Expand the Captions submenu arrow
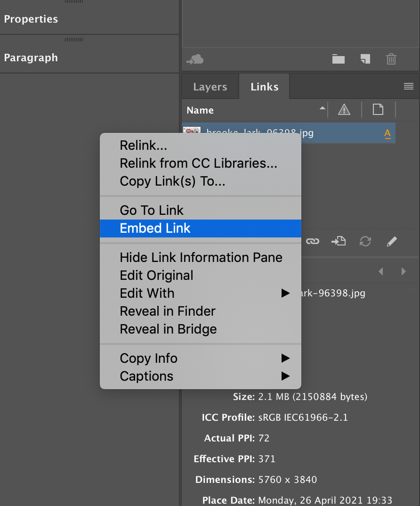 (285, 376)
